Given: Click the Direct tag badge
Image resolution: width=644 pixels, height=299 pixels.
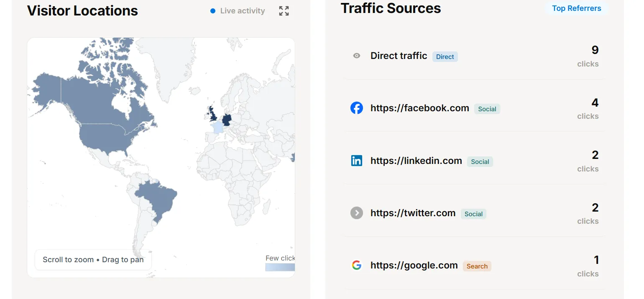Looking at the screenshot, I should click(x=445, y=57).
